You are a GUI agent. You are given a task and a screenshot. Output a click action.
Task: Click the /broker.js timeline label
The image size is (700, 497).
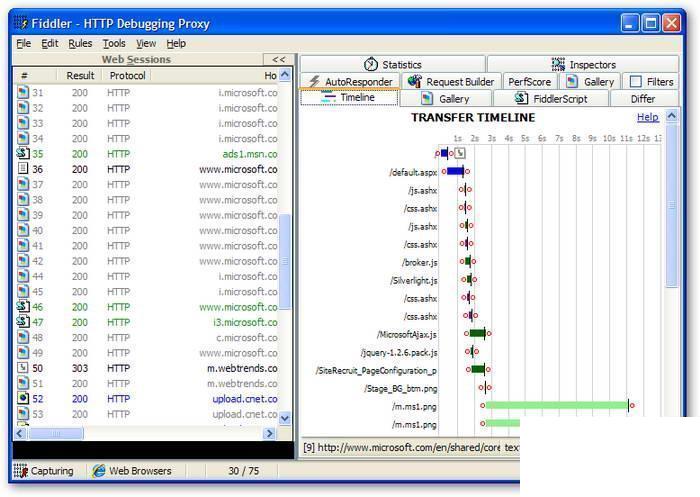(x=419, y=262)
